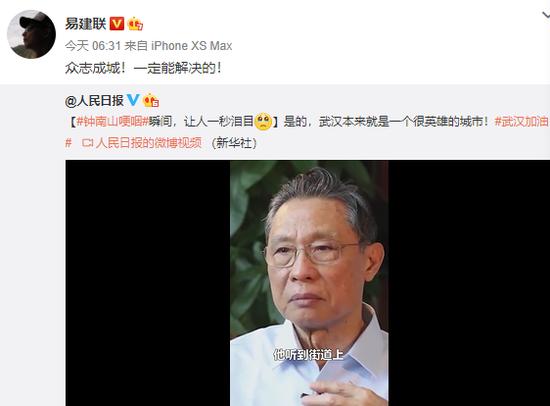Click the teary-eyed emoji in the reposted text
The height and width of the screenshot is (406, 550).
pos(263,122)
